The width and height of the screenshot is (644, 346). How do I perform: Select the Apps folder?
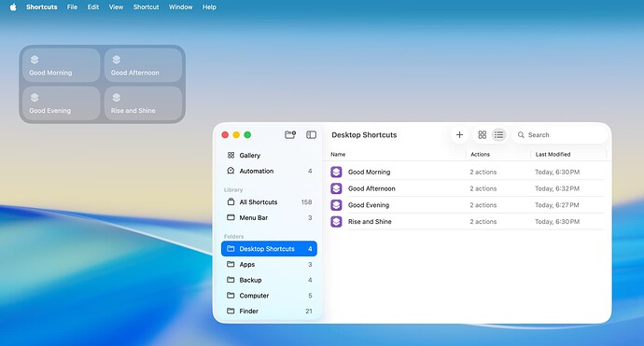[x=269, y=264]
